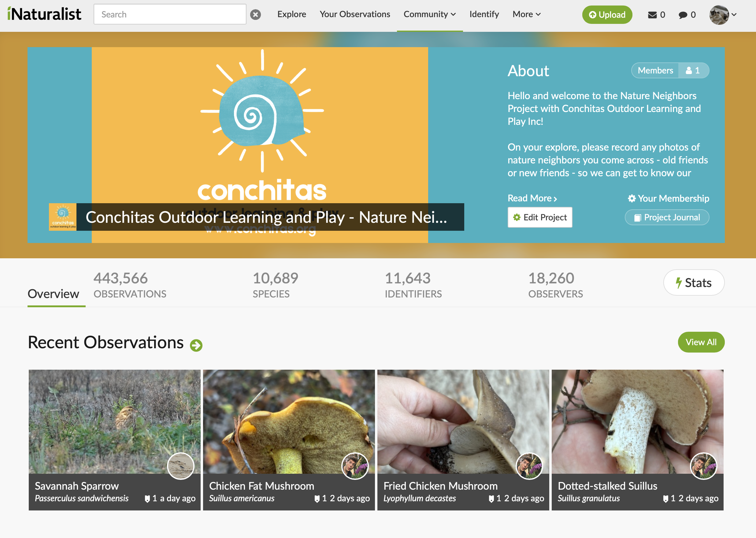Open the user profile avatar dropdown
Screen dimensions: 756x538
click(x=723, y=15)
